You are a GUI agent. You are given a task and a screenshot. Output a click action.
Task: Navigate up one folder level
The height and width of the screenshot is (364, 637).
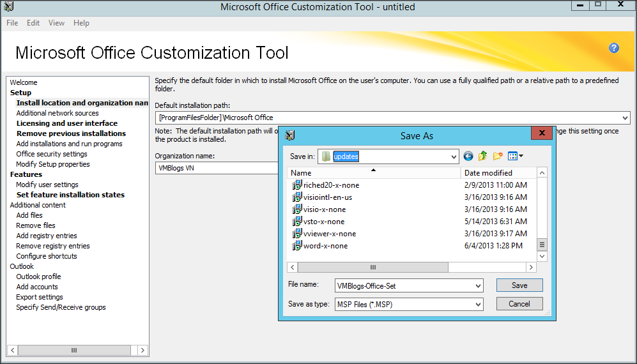click(483, 156)
